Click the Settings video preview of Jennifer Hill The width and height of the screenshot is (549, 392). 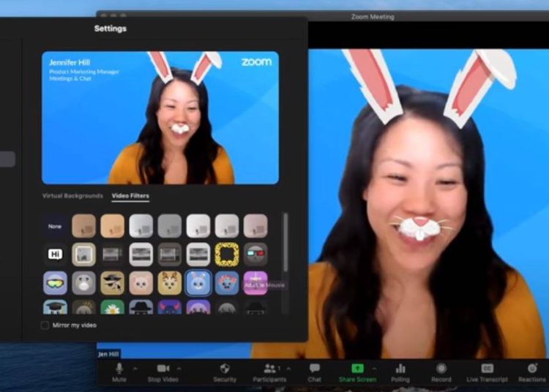point(160,118)
